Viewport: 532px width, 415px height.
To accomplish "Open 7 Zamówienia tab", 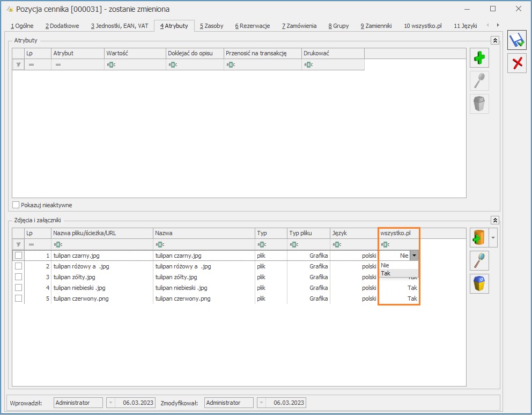I will pyautogui.click(x=299, y=26).
